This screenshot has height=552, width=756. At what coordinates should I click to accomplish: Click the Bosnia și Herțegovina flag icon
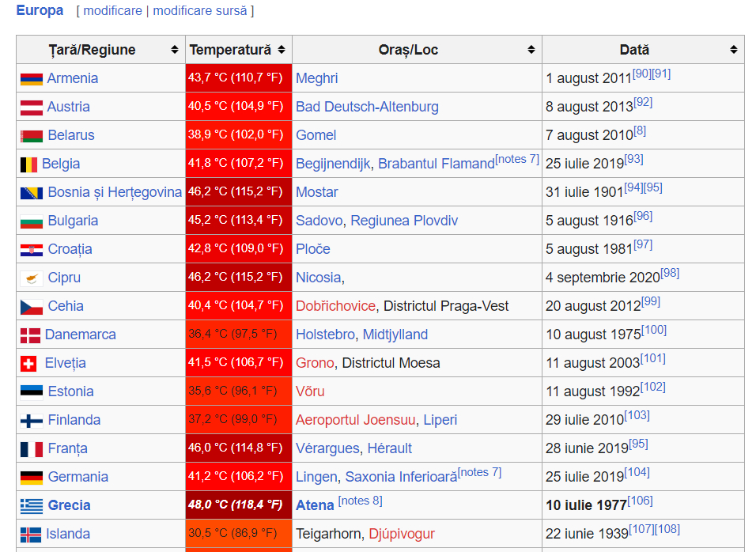(32, 192)
